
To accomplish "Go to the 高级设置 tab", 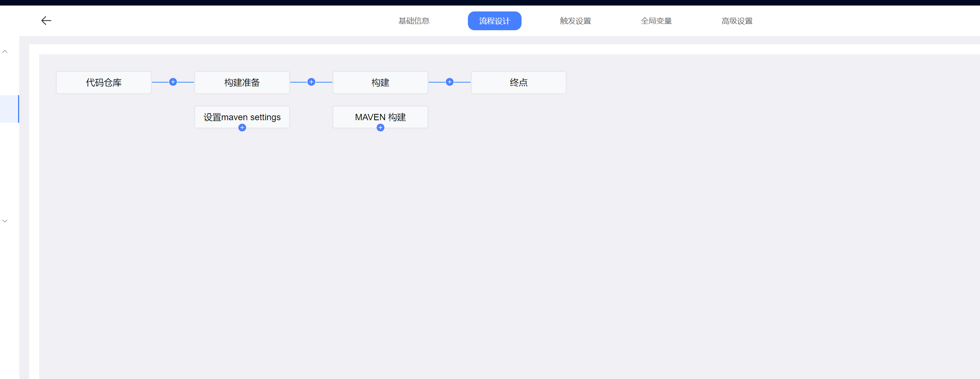I will coord(737,21).
